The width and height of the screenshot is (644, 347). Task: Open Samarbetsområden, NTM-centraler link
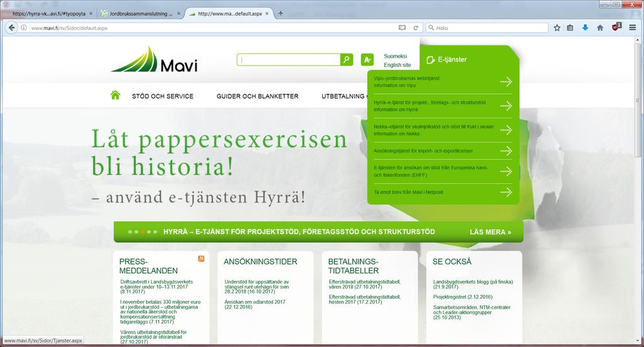[x=472, y=312]
